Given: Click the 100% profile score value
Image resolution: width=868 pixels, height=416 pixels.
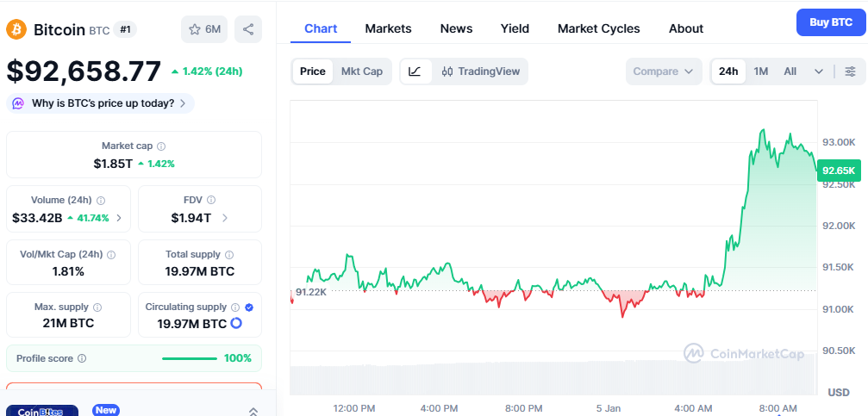Looking at the screenshot, I should coord(238,358).
